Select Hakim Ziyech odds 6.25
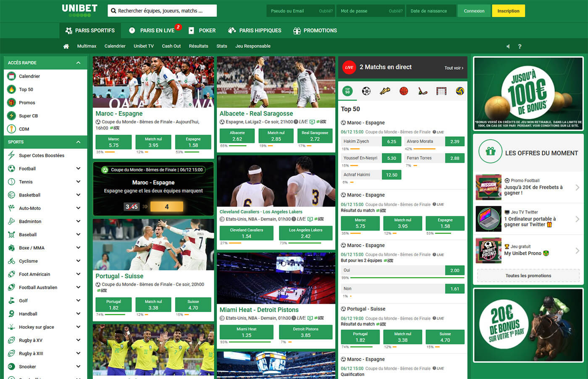This screenshot has width=588, height=379. click(391, 141)
